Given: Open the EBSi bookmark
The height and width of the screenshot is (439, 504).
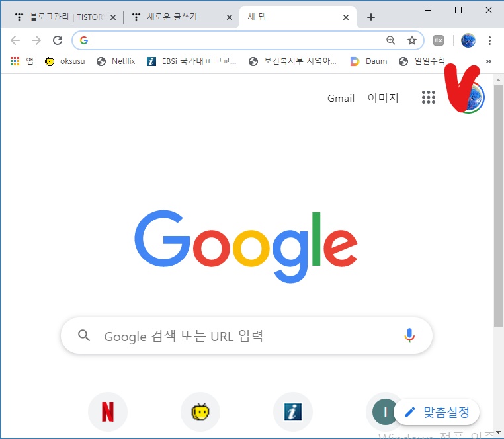Looking at the screenshot, I should pyautogui.click(x=191, y=61).
